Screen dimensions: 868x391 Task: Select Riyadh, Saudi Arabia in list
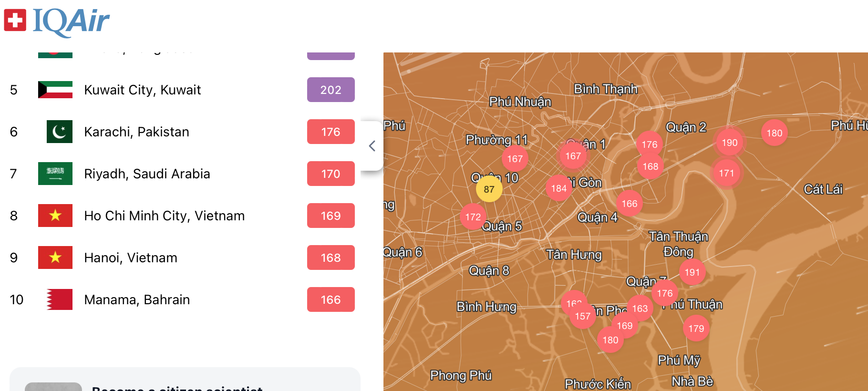(147, 174)
